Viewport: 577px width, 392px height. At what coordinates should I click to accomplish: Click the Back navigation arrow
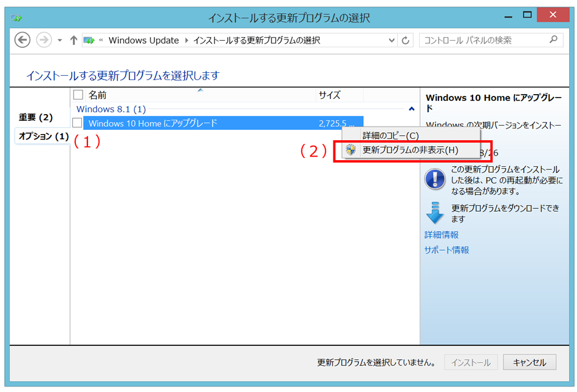point(22,39)
